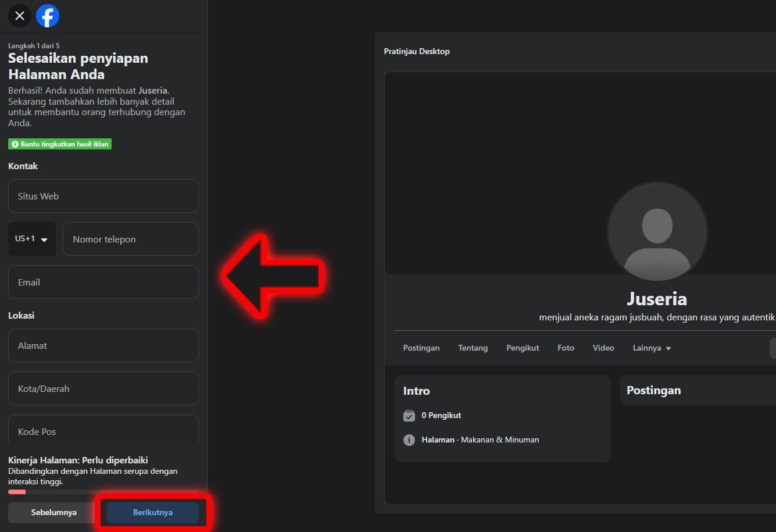This screenshot has width=776, height=532.
Task: Click into the Nomor telepon field
Action: [x=131, y=239]
